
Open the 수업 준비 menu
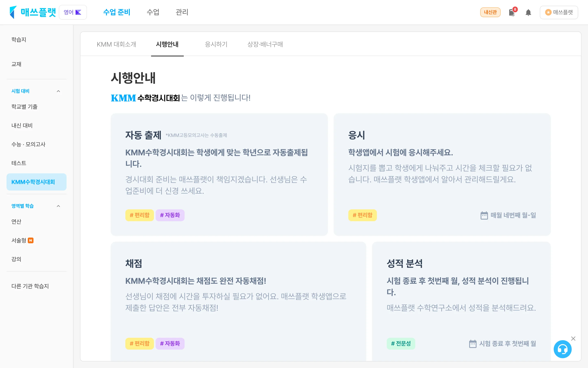coord(117,12)
